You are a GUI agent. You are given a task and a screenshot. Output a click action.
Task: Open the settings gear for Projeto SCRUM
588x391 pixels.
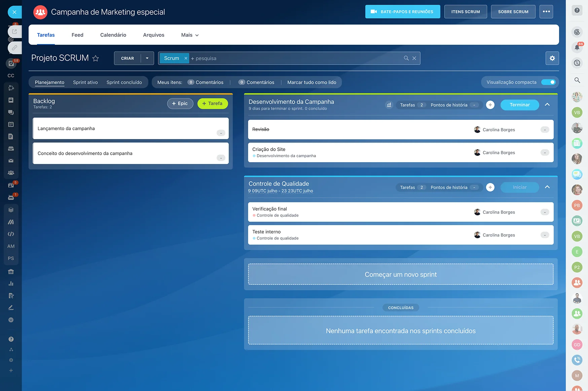click(x=552, y=58)
